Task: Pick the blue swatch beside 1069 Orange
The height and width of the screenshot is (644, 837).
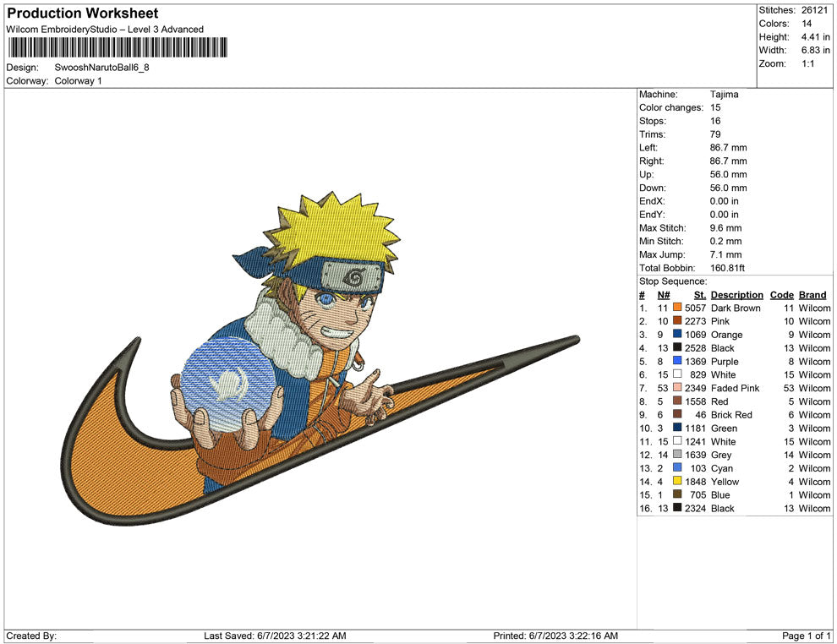Action: pos(677,334)
